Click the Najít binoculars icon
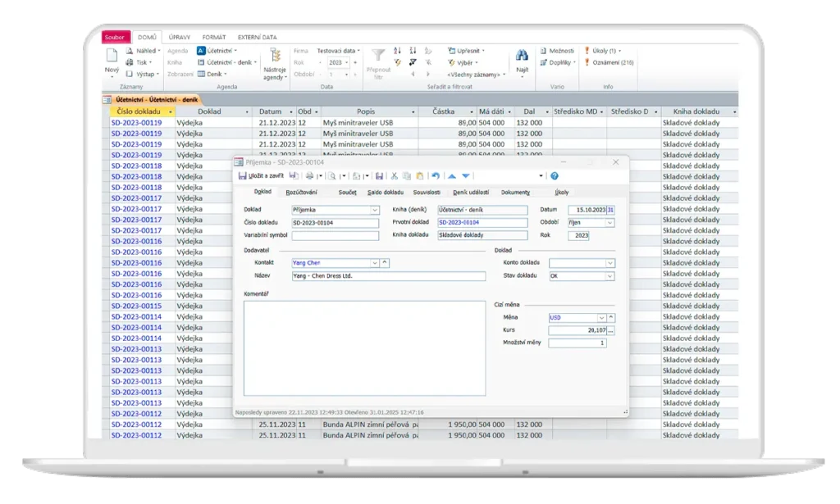The height and width of the screenshot is (504, 840). click(x=522, y=56)
